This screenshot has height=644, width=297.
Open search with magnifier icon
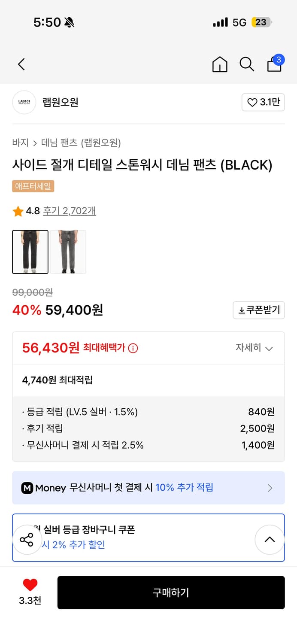tap(247, 64)
